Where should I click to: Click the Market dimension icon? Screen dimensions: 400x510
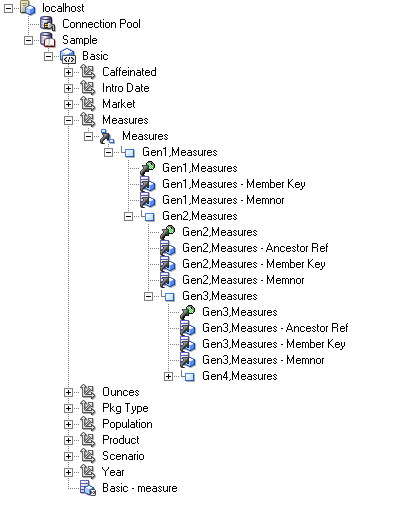(88, 104)
